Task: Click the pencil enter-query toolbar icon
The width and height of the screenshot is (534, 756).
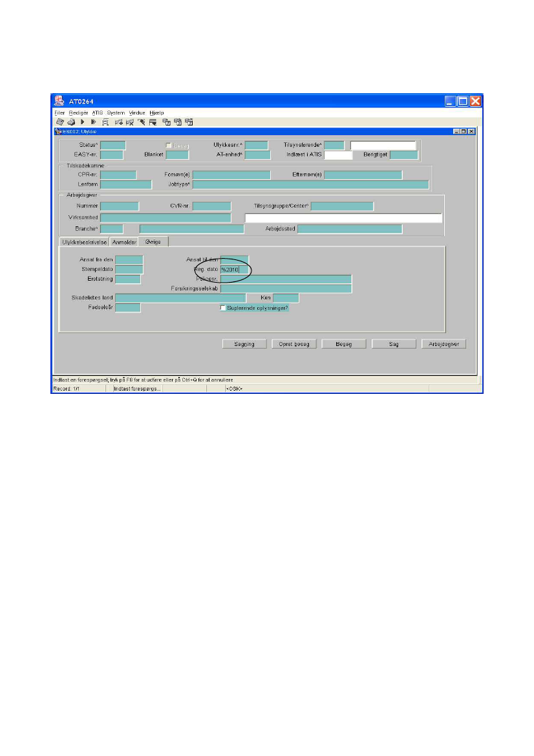Action: [141, 122]
